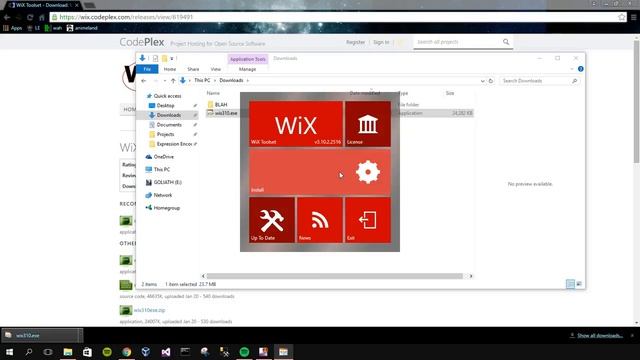The image size is (640, 360).
Task: Go up one folder level in Explorer
Action: (173, 81)
